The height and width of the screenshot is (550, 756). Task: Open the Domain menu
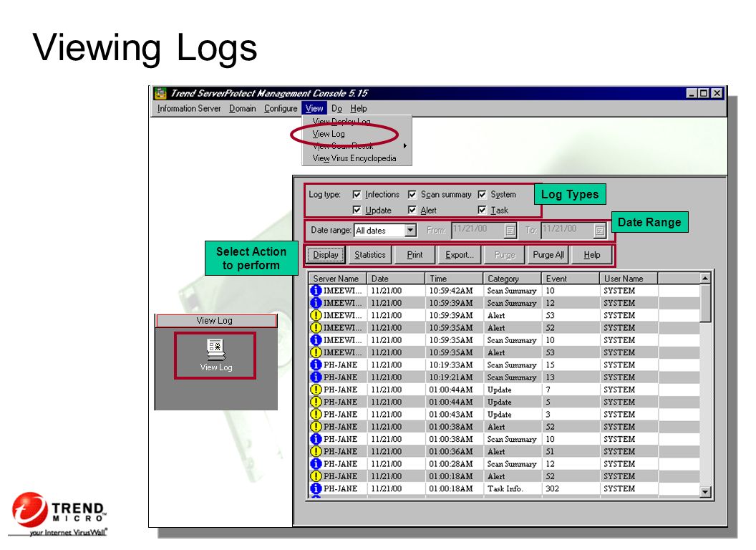pyautogui.click(x=243, y=109)
